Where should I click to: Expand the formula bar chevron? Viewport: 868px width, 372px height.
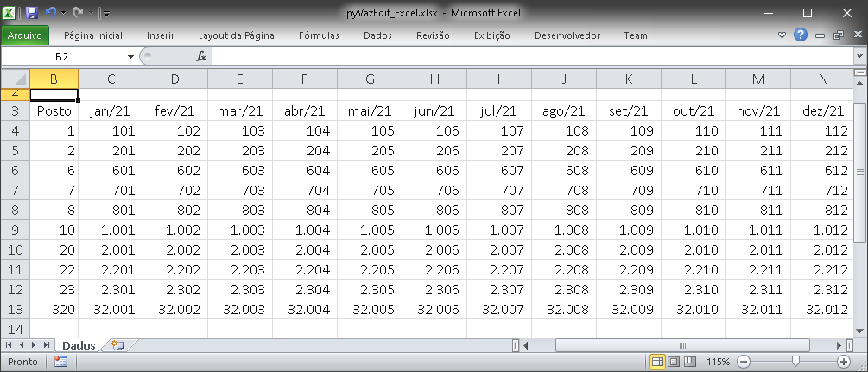(x=859, y=56)
